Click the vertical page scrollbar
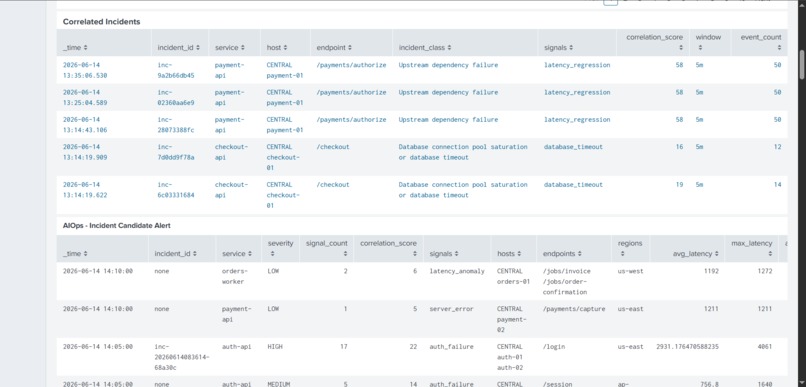This screenshot has width=806, height=387. click(x=801, y=64)
